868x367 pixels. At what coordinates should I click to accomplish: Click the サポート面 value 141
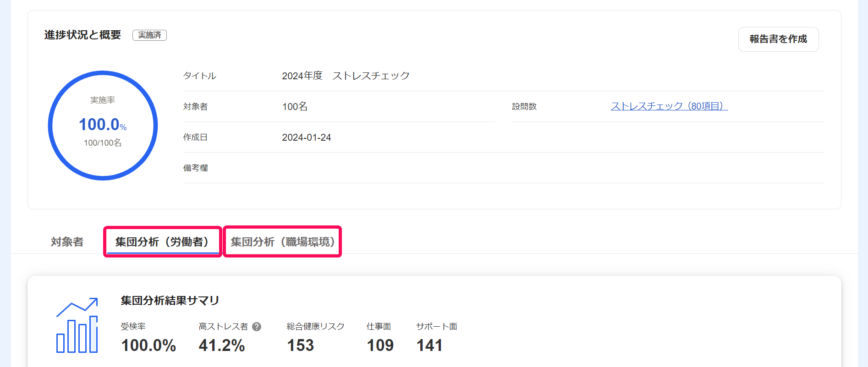point(429,345)
